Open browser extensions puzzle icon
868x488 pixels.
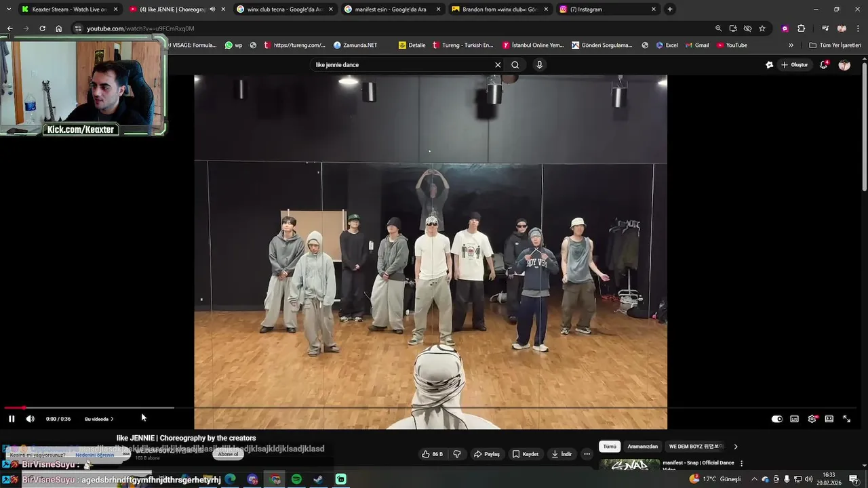point(801,28)
